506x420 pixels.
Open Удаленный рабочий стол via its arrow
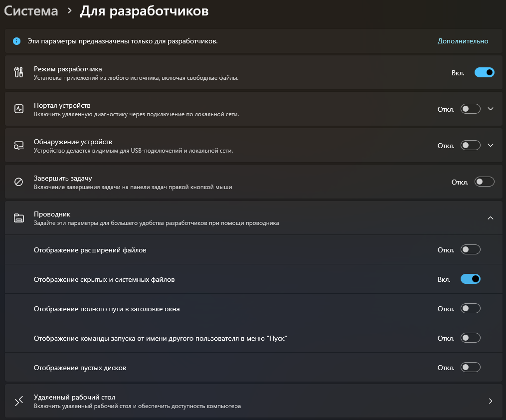click(x=491, y=401)
